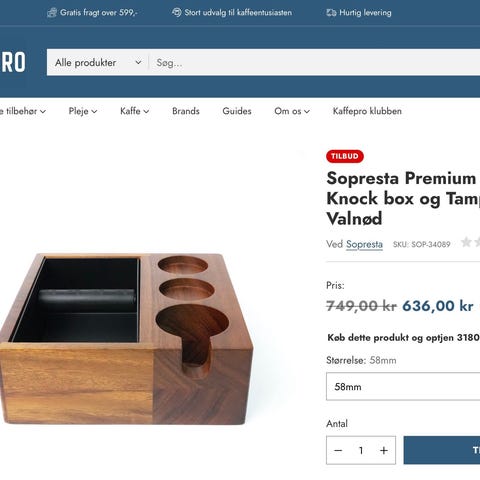Open the Guides menu item

[237, 111]
